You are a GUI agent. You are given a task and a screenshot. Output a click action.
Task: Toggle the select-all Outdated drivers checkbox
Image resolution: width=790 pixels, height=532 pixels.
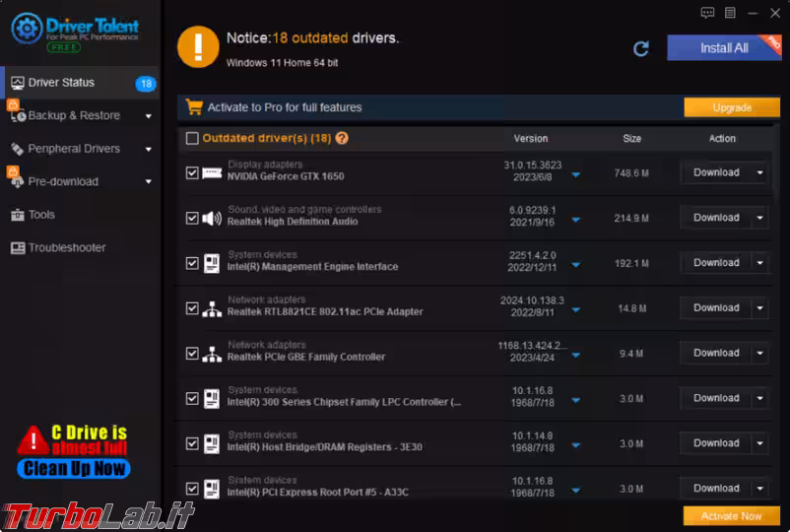coord(192,138)
